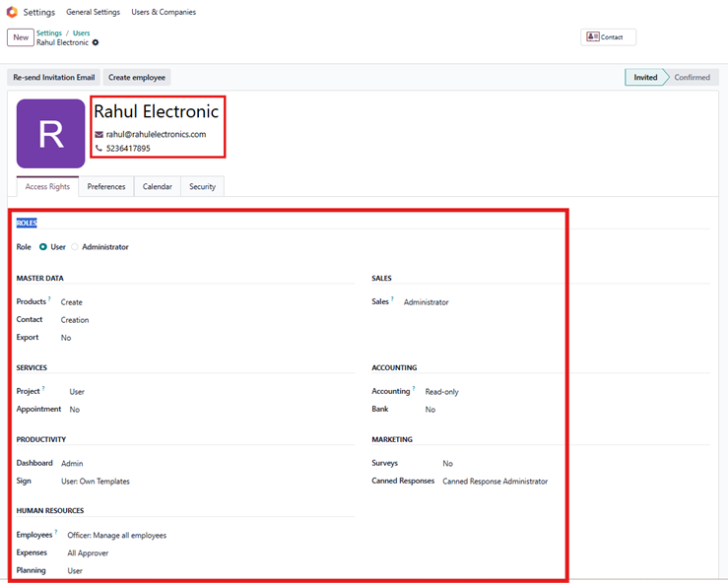
Task: Set status to Confirmed in status bar
Action: point(691,77)
